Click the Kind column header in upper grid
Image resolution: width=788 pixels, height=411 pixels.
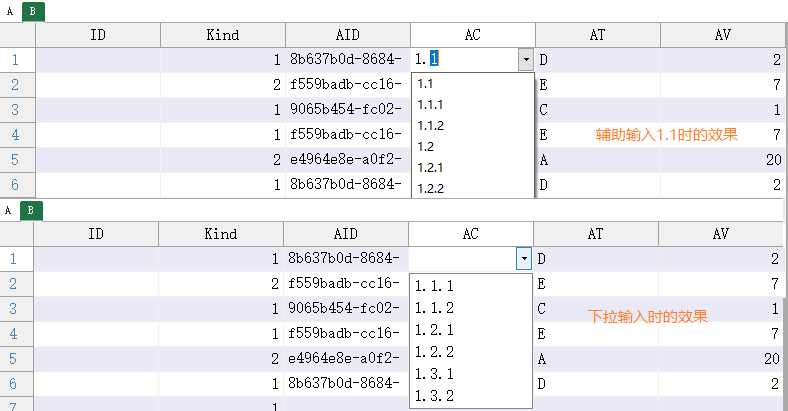[x=223, y=35]
